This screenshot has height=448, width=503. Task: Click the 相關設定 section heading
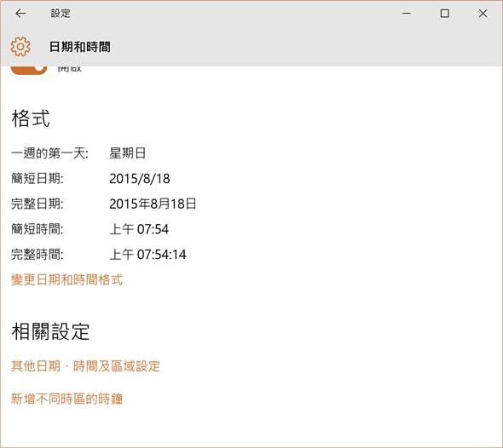pos(50,331)
